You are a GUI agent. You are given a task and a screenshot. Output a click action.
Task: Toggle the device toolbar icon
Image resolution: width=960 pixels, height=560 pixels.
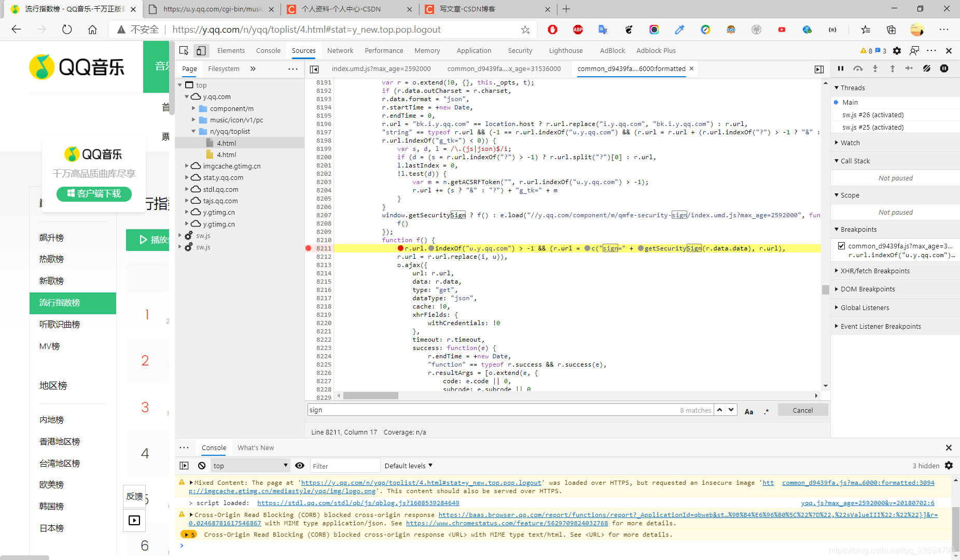[201, 50]
